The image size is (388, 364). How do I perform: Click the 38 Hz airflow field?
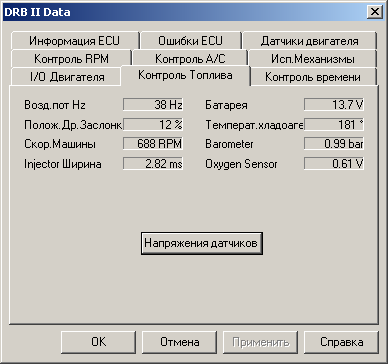click(153, 105)
